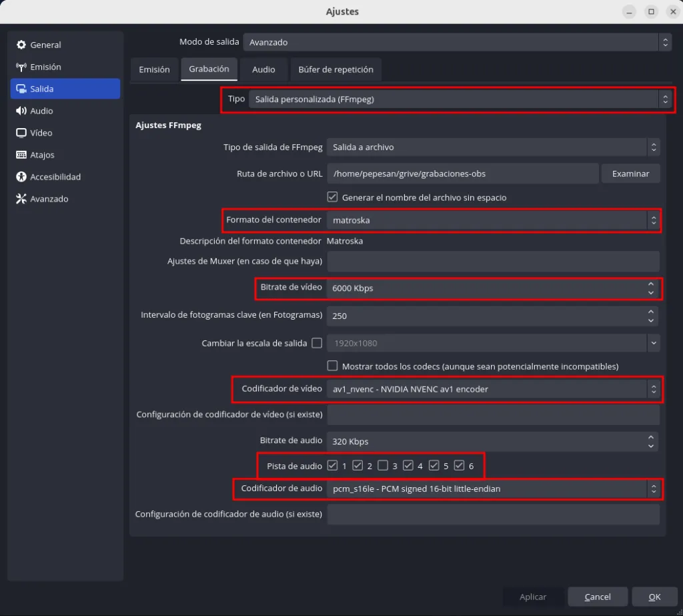Switch to the Búfer de repetición tab

click(335, 69)
